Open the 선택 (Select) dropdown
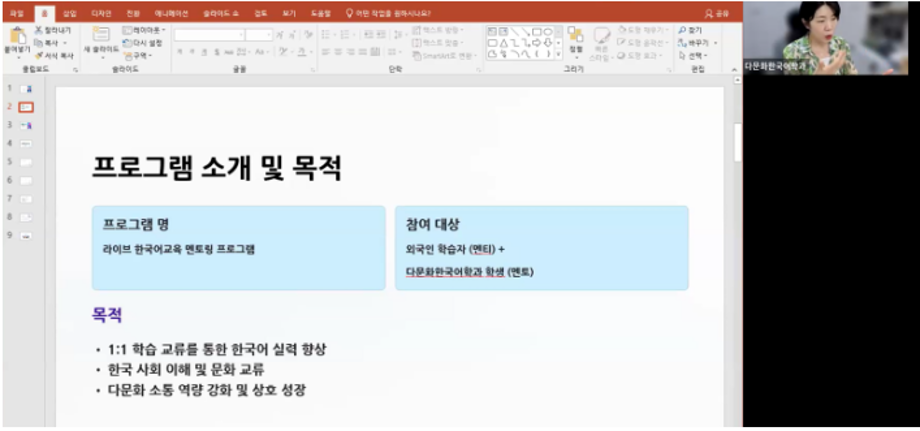Image resolution: width=920 pixels, height=431 pixels. [693, 56]
